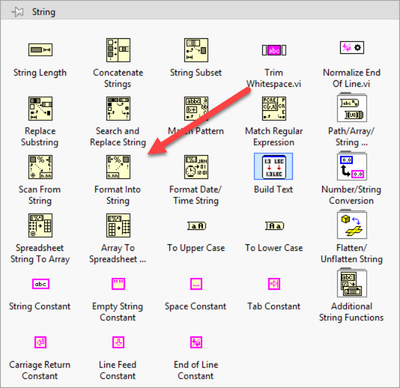Click the "Trim Whitespace.vi" label
This screenshot has height=388, width=400.
[x=274, y=78]
